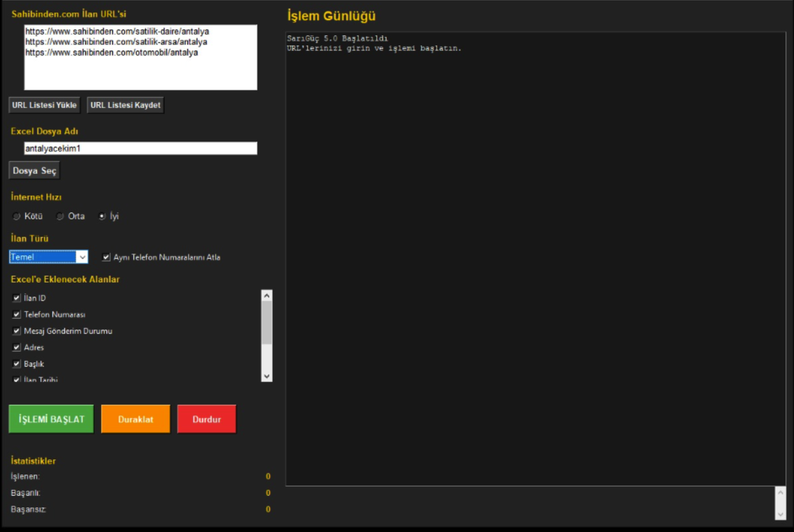Select the Kötü internet speed option
Viewport: 794px width, 532px height.
[17, 216]
